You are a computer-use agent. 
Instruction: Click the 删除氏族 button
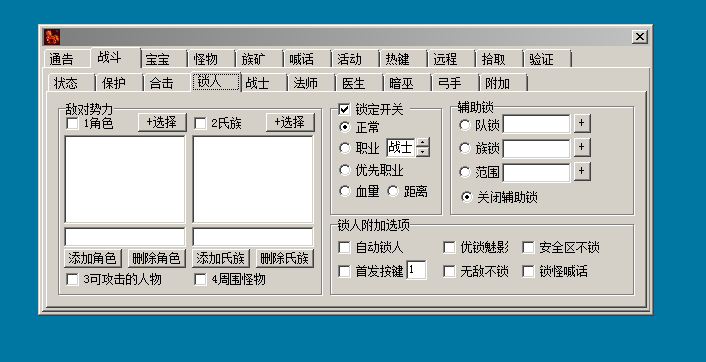[285, 258]
